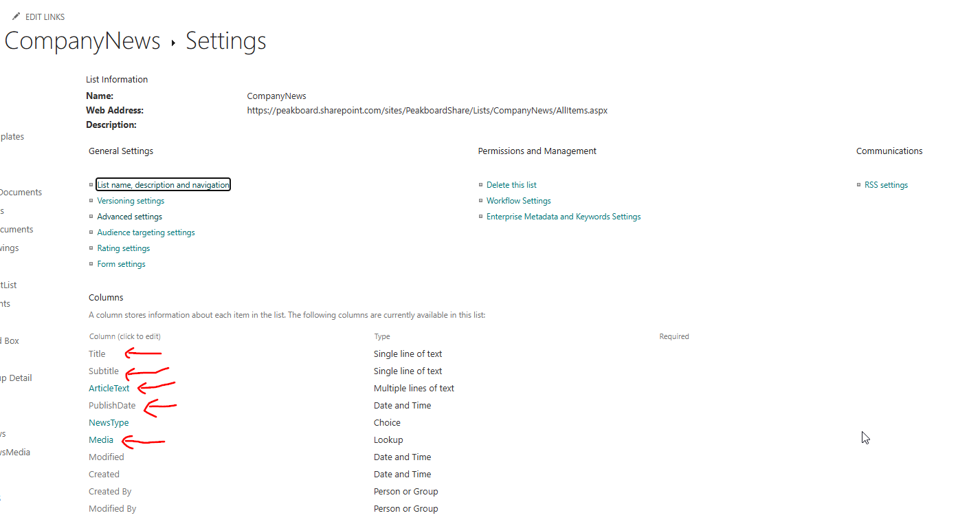This screenshot has height=522, width=980.
Task: Click the Modified By column
Action: [x=113, y=508]
